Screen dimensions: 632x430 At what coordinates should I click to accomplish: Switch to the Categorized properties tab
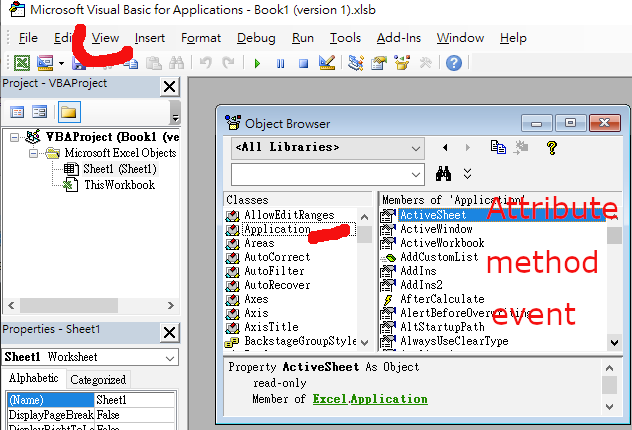(98, 380)
